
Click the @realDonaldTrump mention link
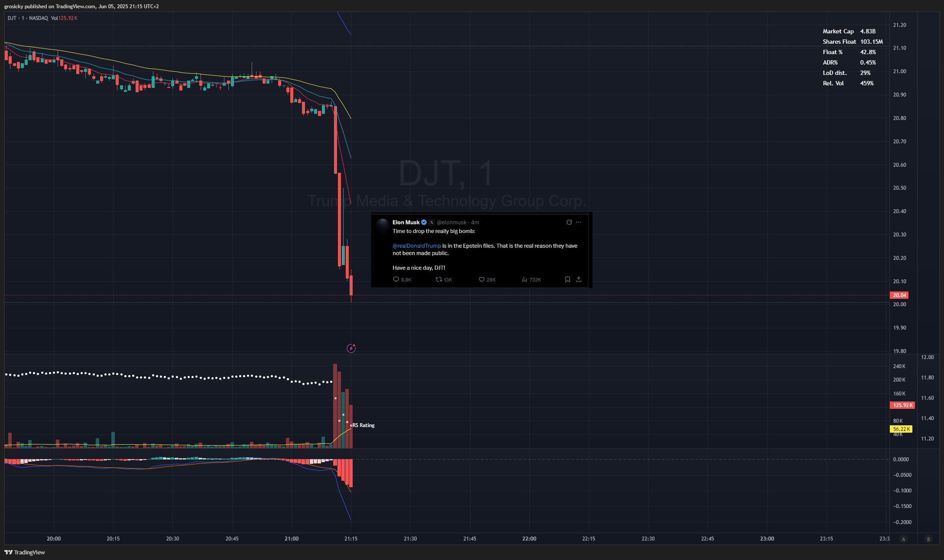pos(416,246)
